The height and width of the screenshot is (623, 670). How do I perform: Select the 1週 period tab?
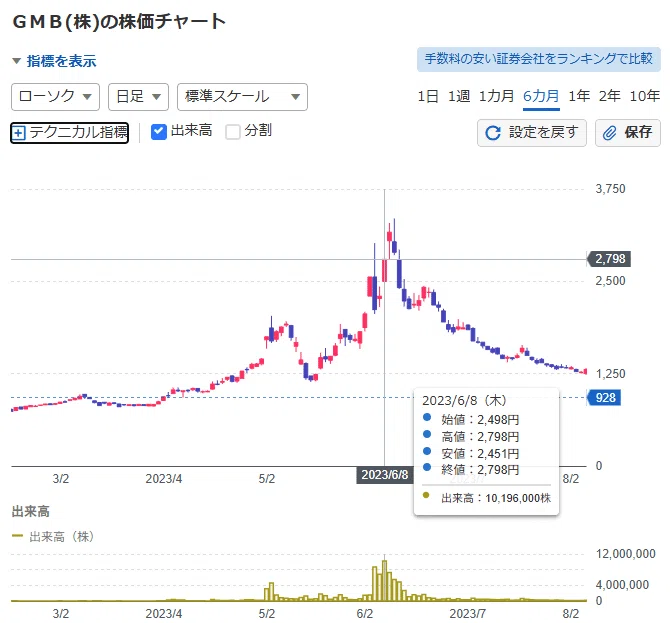coord(459,96)
